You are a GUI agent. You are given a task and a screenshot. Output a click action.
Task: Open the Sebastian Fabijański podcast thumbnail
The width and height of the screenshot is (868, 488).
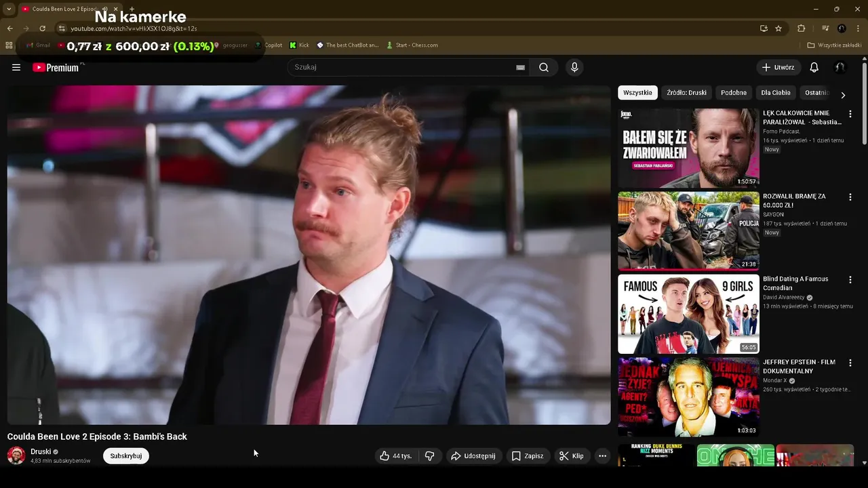(x=688, y=148)
